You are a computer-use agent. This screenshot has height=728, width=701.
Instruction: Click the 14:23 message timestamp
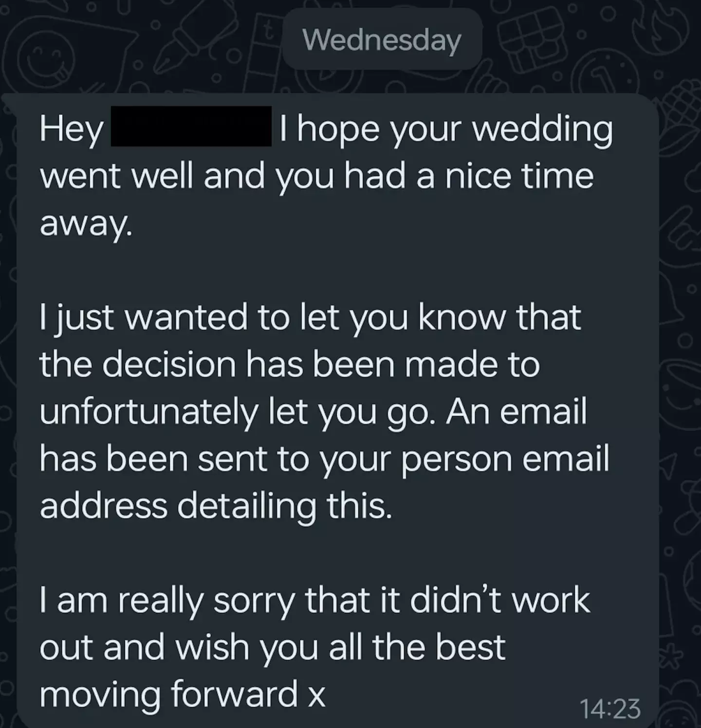click(x=610, y=709)
